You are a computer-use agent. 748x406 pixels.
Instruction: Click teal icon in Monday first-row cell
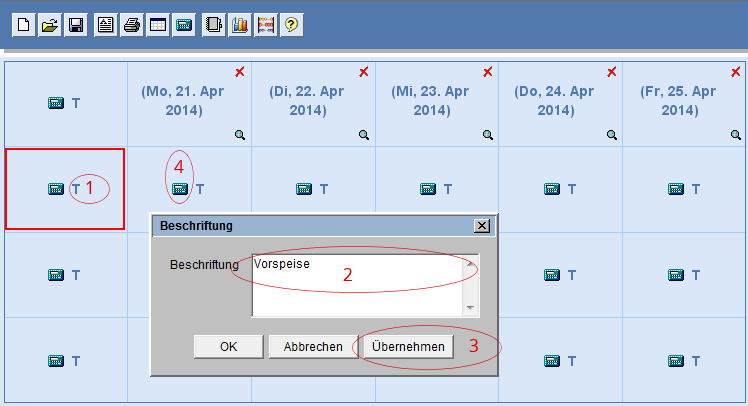(180, 189)
